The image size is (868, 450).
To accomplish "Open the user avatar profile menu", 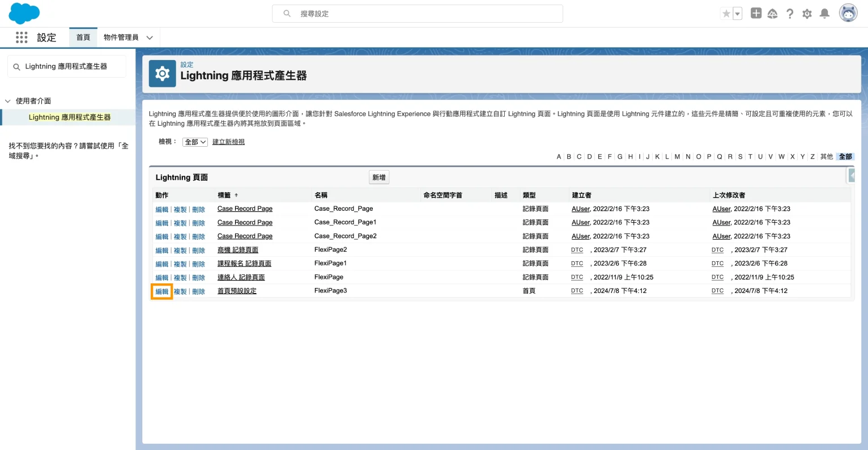I will [848, 13].
